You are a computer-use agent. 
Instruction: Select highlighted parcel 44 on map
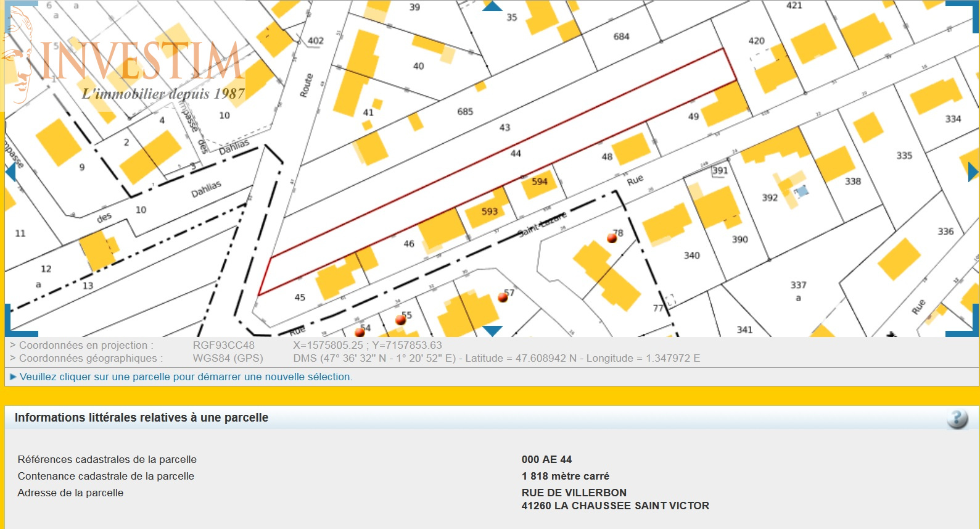click(516, 153)
